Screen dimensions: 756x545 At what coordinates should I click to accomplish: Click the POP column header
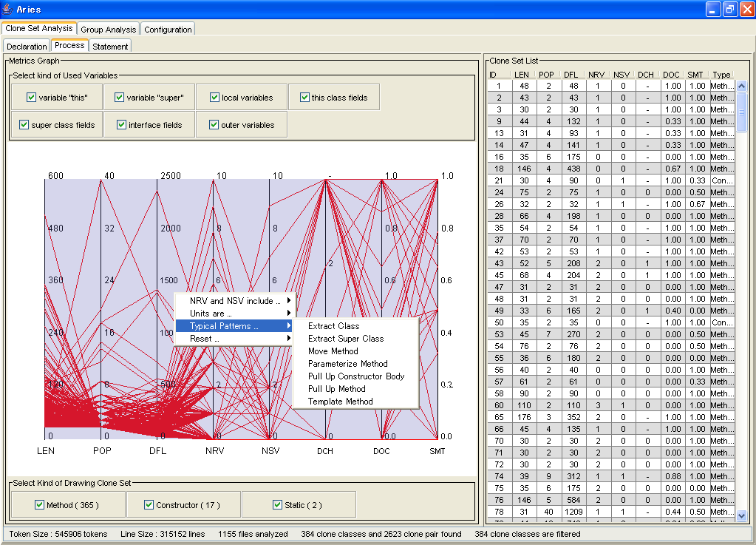click(546, 75)
